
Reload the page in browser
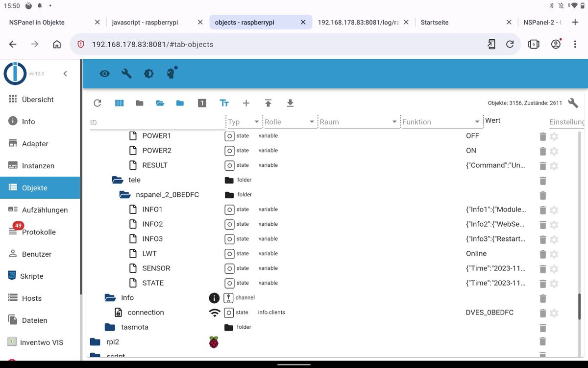(510, 44)
